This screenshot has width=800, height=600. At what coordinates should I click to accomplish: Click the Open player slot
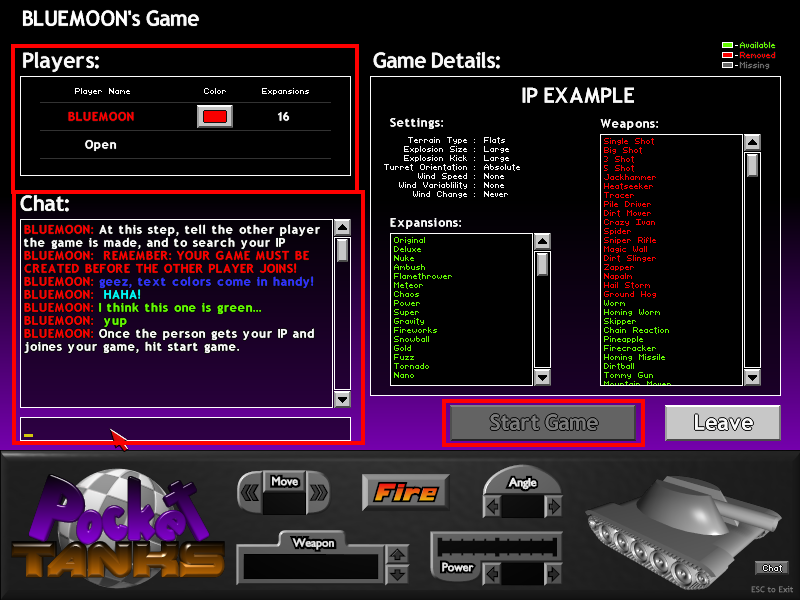click(101, 145)
